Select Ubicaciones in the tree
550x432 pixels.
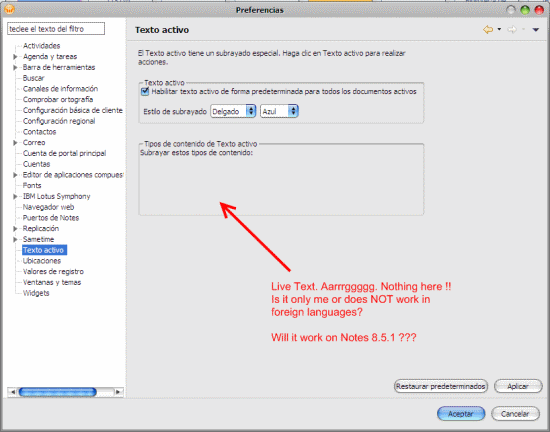(x=42, y=261)
